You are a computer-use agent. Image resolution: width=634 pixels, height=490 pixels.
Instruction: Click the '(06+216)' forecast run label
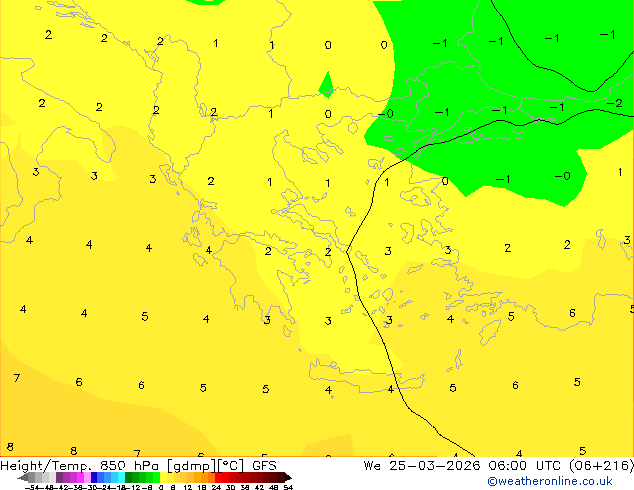pyautogui.click(x=601, y=466)
